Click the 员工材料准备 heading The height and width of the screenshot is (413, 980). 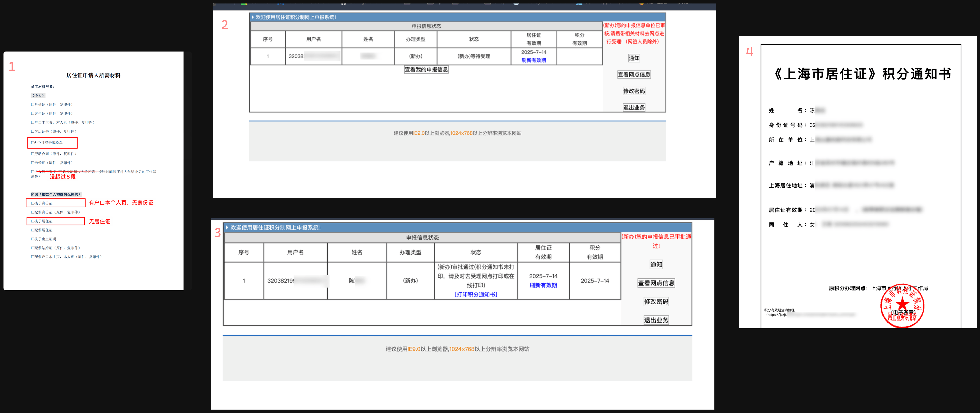(x=43, y=87)
